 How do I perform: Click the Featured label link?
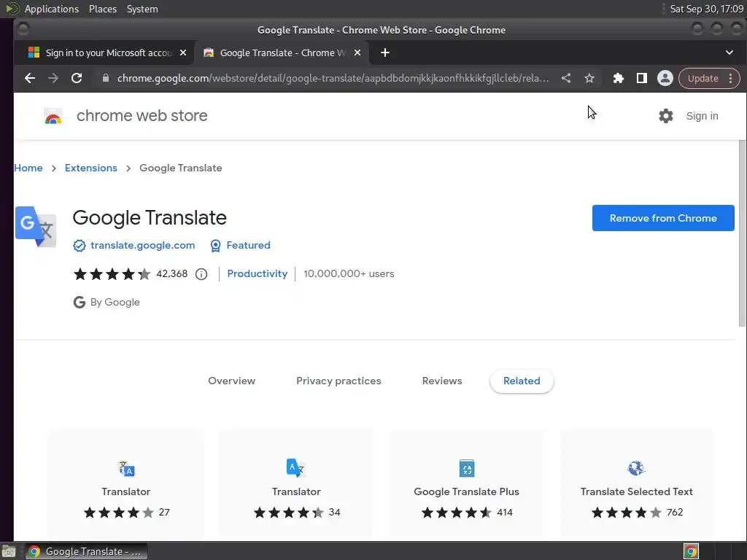248,245
